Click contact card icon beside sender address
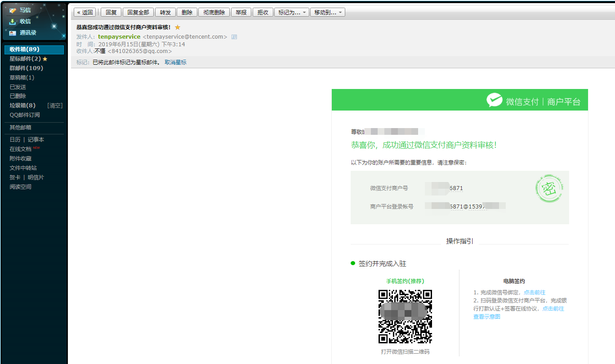The height and width of the screenshot is (364, 615). 234,37
